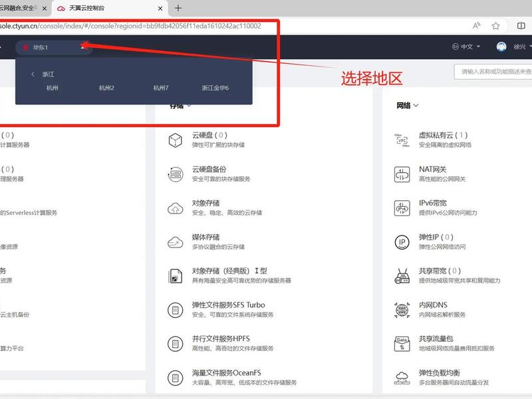Open the 媒体存储 cloud icon
This screenshot has height=399, width=532.
pyautogui.click(x=175, y=242)
